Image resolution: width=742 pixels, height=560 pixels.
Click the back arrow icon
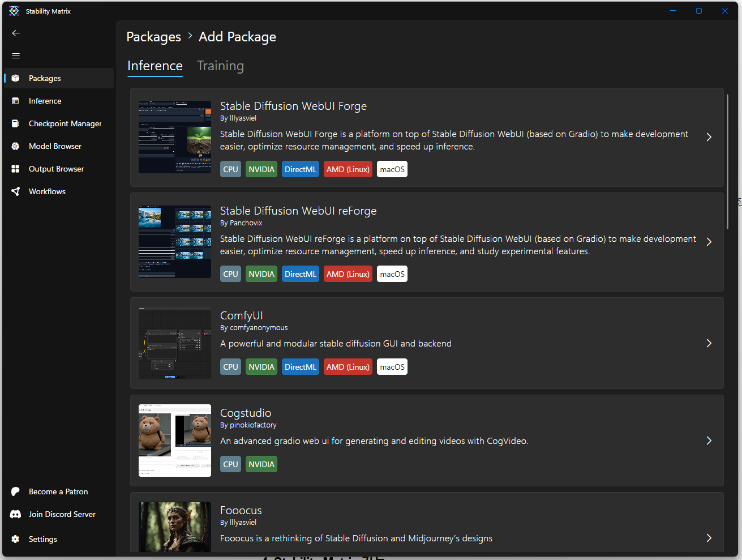(x=16, y=33)
